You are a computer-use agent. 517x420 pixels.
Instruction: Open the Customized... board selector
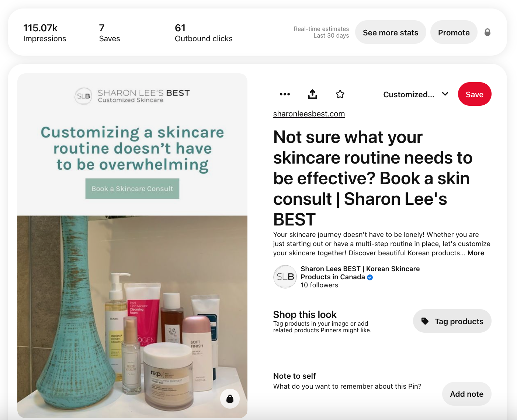[x=416, y=94]
